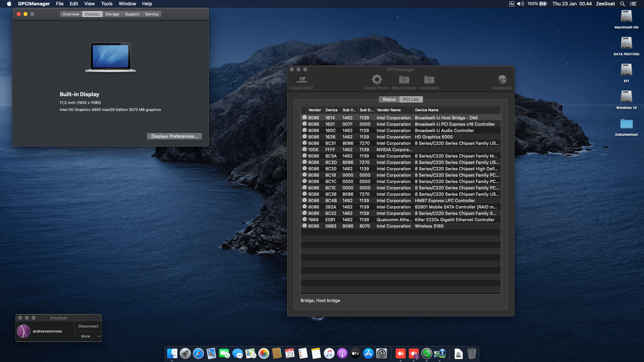Open the Window menu
The image size is (644, 362).
click(127, 4)
